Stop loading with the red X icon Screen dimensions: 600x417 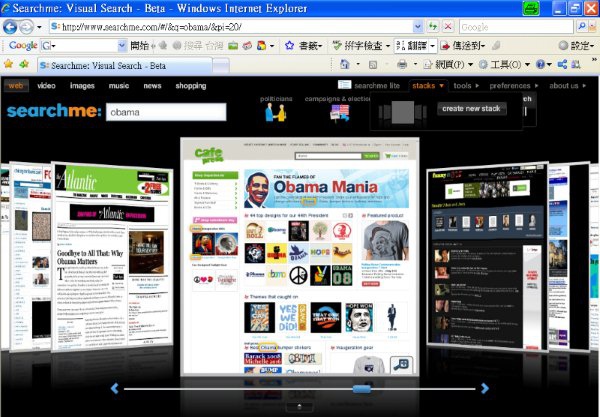pyautogui.click(x=448, y=26)
